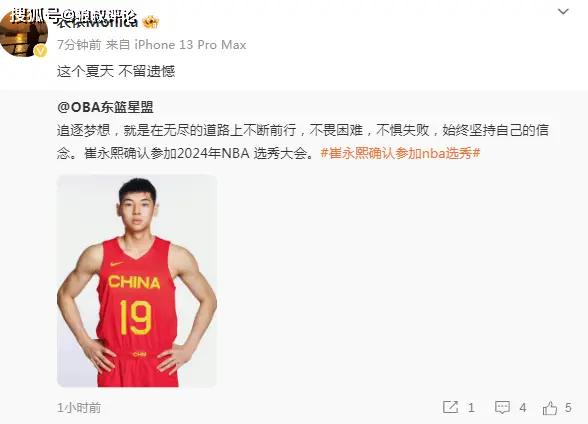Open the #崔永熙确认参加nba选秀# hashtag
588x424 pixels.
(400, 153)
